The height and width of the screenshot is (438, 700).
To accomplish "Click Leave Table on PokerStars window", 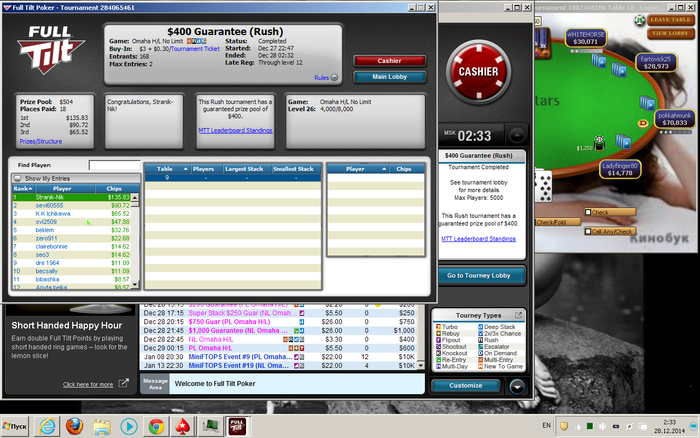I will point(670,20).
